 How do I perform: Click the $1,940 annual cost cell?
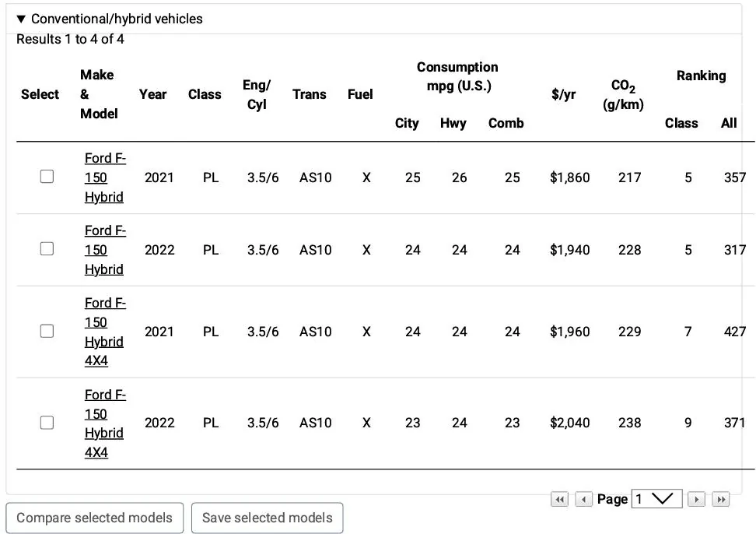[x=570, y=250]
